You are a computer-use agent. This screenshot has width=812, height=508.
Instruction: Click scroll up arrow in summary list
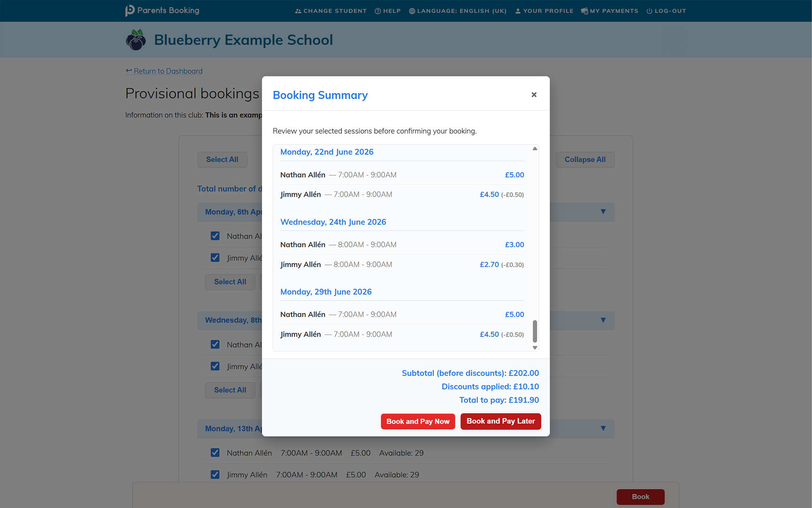tap(535, 149)
